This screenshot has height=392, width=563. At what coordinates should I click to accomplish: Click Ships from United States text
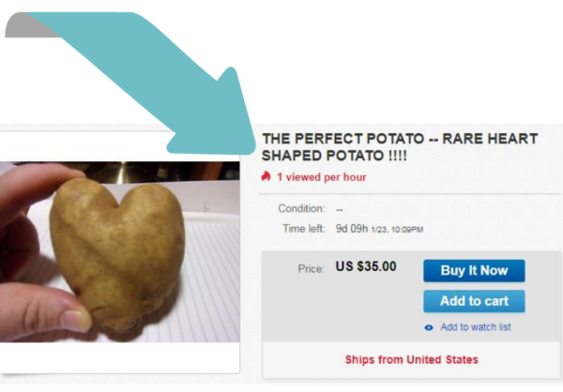(x=412, y=360)
